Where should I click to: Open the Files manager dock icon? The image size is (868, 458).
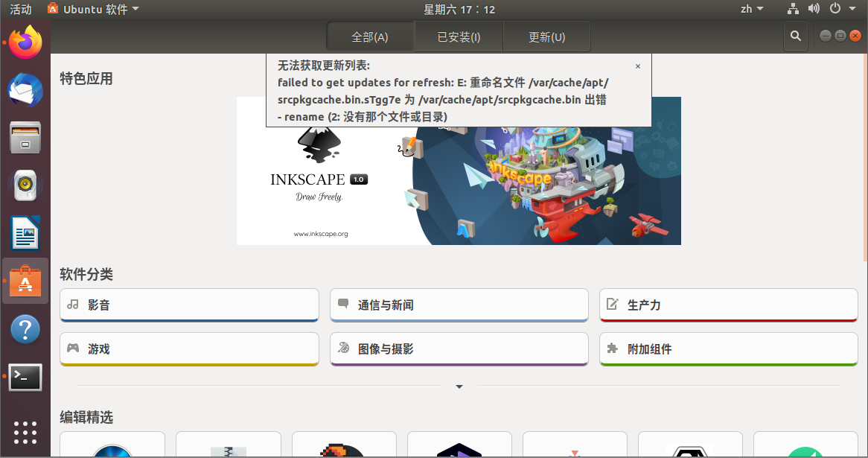click(25, 137)
